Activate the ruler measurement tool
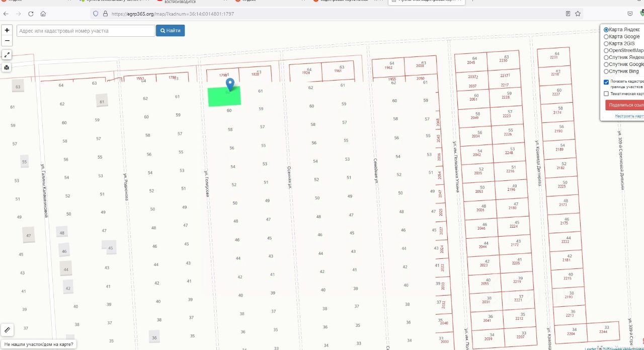 [7, 330]
